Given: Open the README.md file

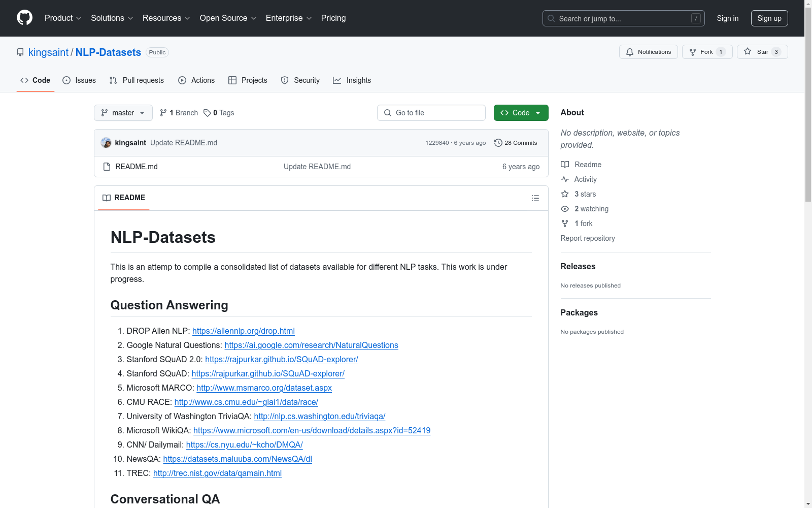Looking at the screenshot, I should pyautogui.click(x=137, y=167).
